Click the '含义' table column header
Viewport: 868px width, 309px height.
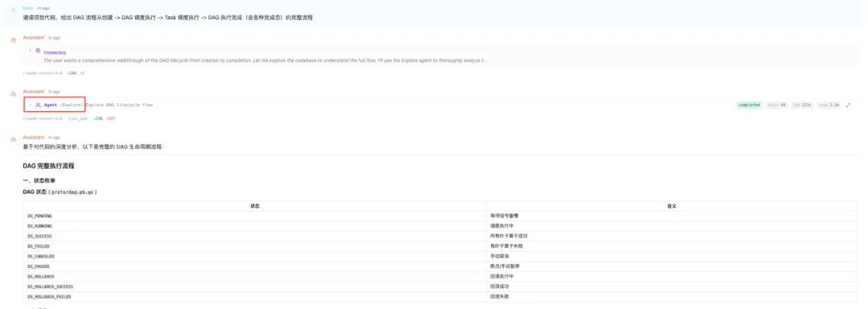tap(671, 206)
